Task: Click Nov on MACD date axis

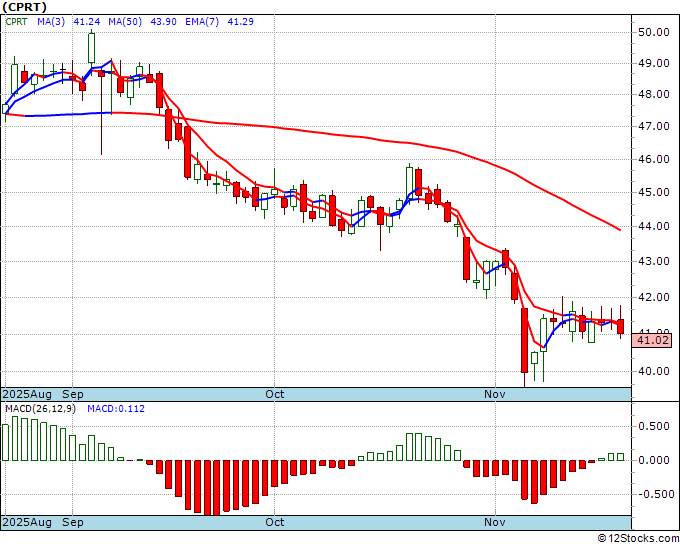Action: (495, 522)
